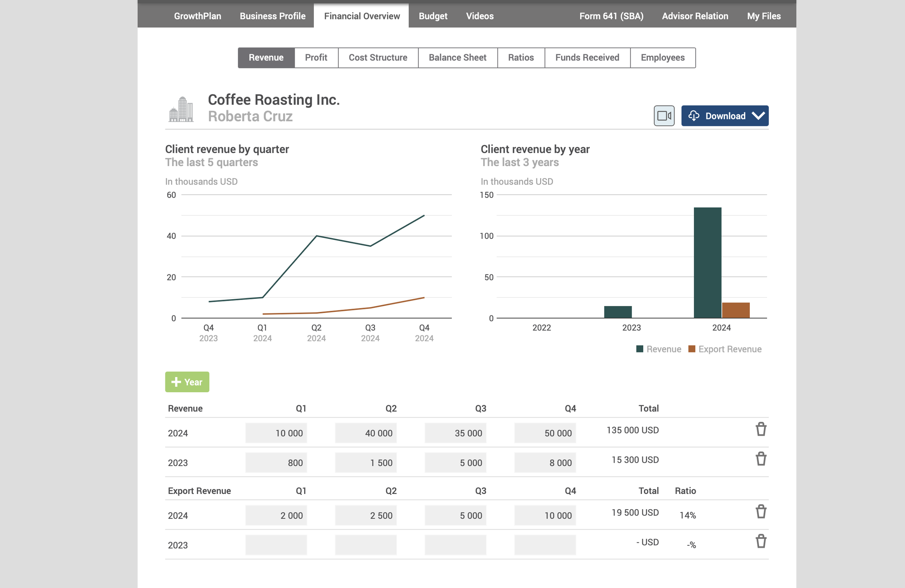Delete the 2023 Revenue row
The height and width of the screenshot is (588, 905).
[x=761, y=459]
